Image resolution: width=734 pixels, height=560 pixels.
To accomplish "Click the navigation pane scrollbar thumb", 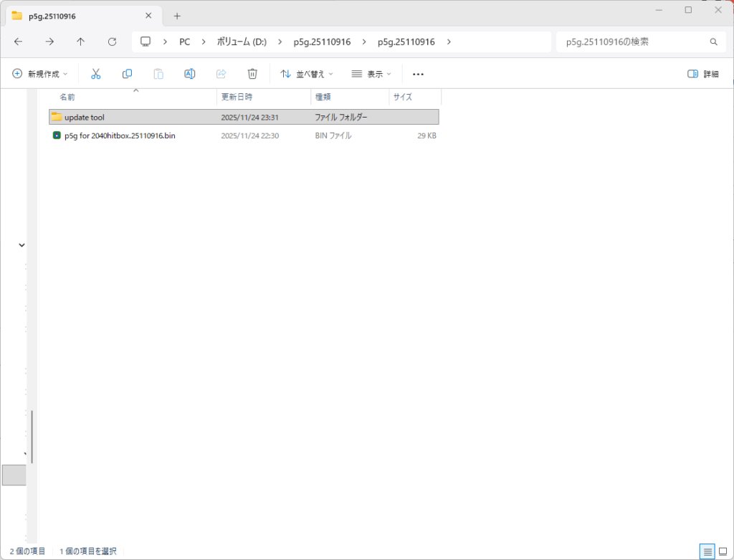I will [x=32, y=437].
